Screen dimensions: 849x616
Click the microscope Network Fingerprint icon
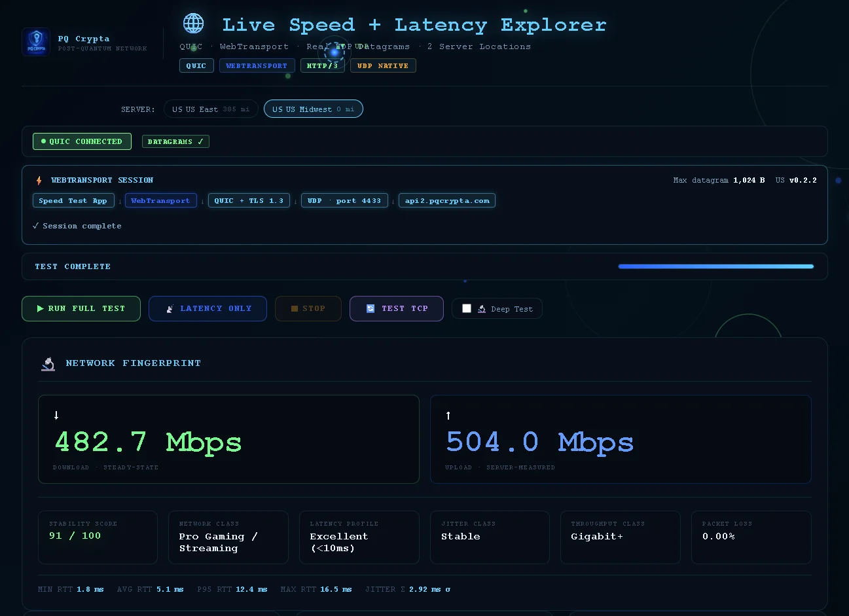click(48, 363)
